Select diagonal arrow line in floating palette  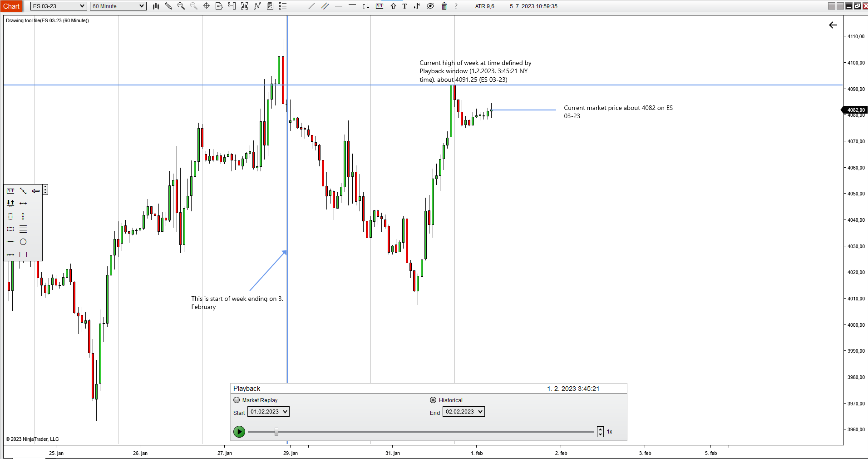point(23,191)
